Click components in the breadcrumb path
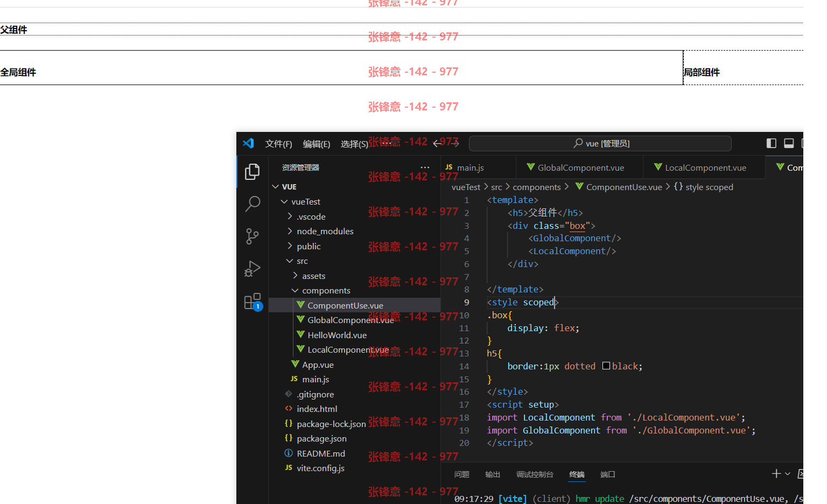 click(x=536, y=187)
